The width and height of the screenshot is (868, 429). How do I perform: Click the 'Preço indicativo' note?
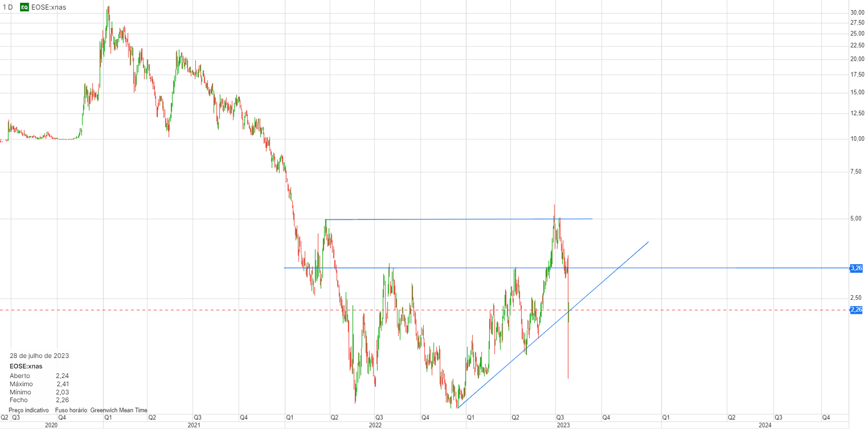[29, 410]
